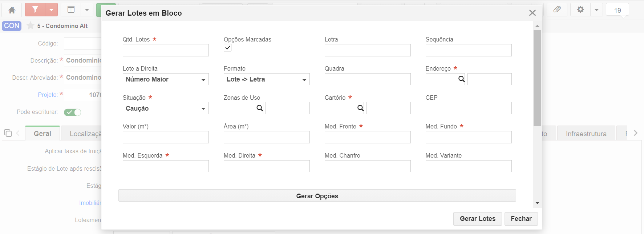Open the Lote a Direita dropdown
The image size is (644, 234).
(x=166, y=79)
